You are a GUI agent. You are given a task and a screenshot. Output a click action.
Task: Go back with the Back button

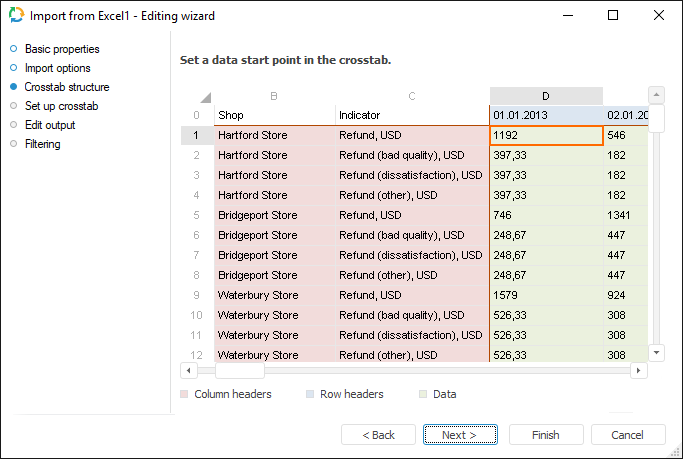point(378,435)
